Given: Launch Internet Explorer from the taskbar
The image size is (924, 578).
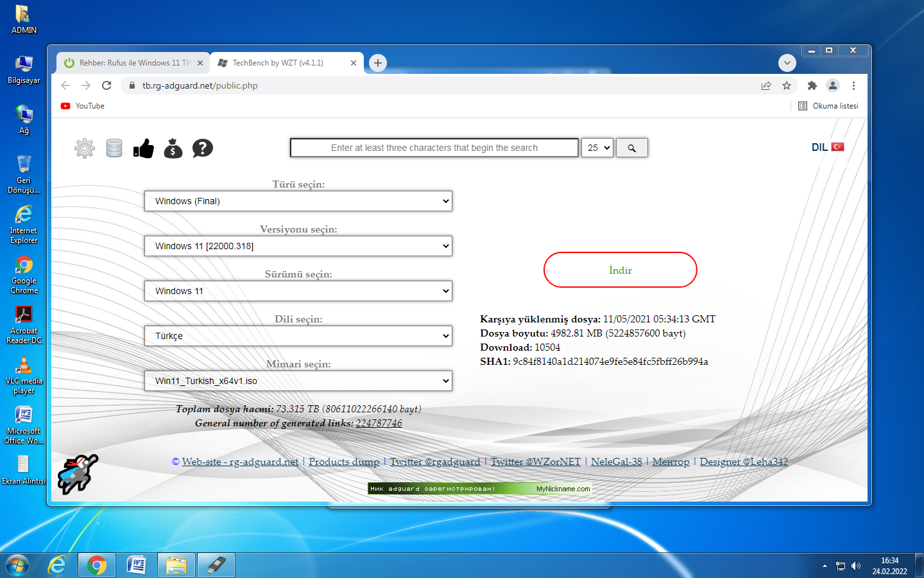Looking at the screenshot, I should pos(58,565).
